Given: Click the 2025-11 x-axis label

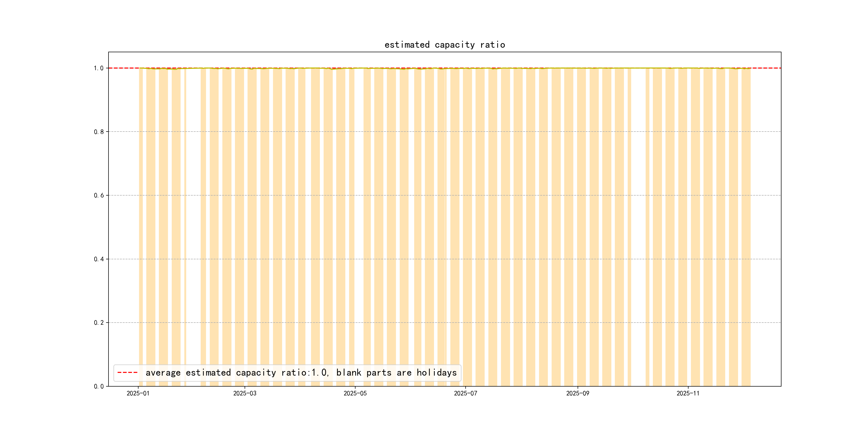Looking at the screenshot, I should (688, 394).
